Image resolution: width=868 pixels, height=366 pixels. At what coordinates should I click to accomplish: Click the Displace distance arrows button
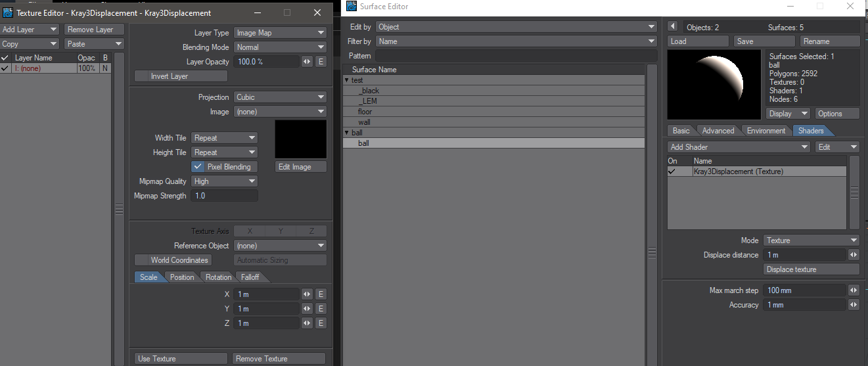click(x=854, y=255)
